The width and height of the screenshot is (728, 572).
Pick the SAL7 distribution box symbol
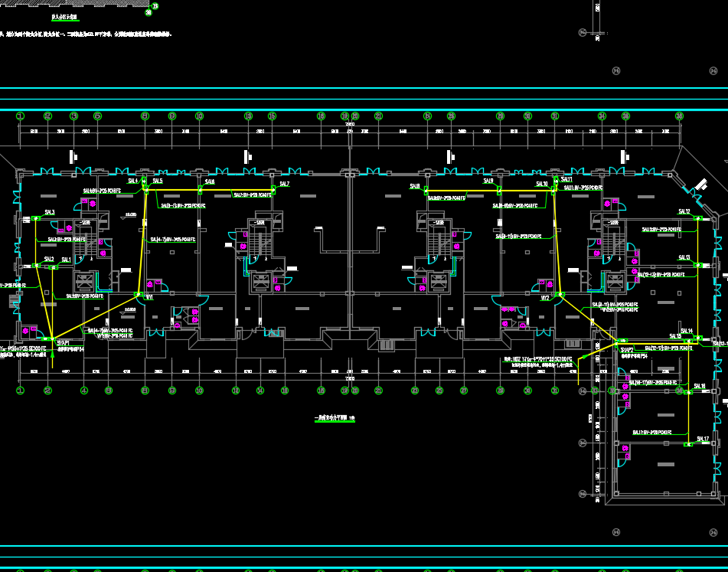[x=273, y=189]
